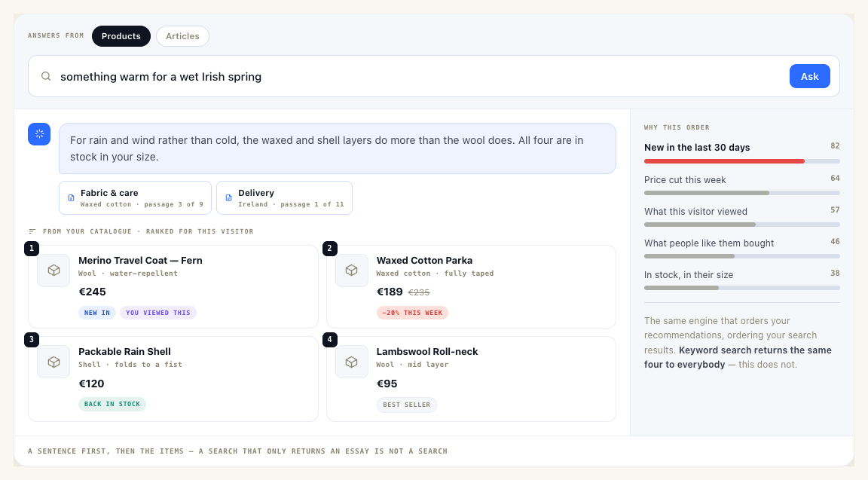Viewport: 868px width, 480px height.
Task: Click the -20% THIS WEEK badge
Action: tap(412, 313)
